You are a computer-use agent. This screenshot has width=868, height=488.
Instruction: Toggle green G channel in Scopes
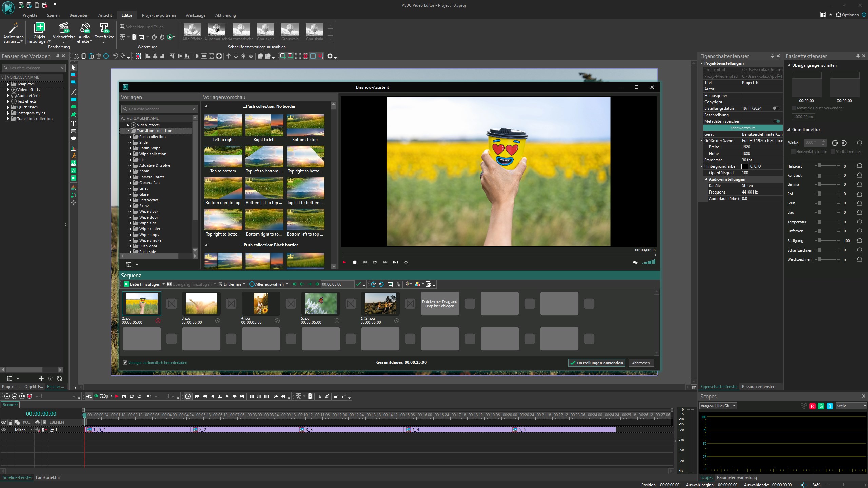point(821,406)
